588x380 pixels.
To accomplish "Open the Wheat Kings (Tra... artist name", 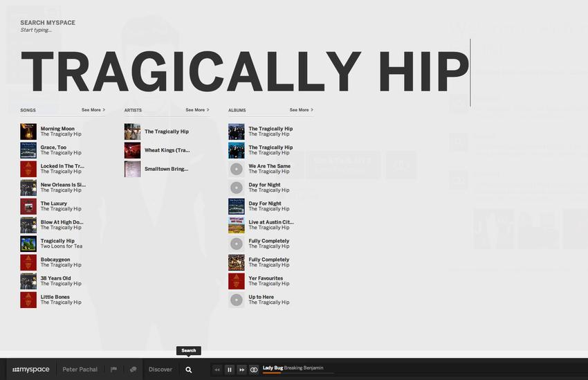I will point(167,150).
